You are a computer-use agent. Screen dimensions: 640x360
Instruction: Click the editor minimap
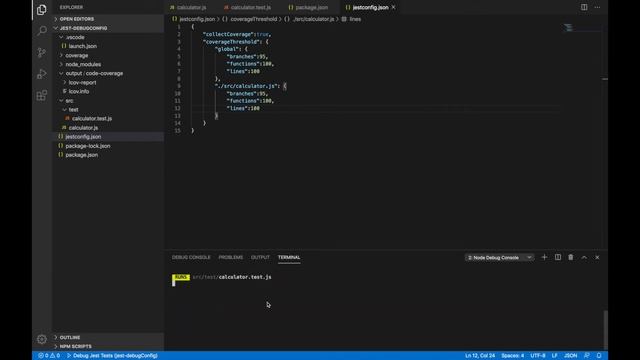coord(581,28)
